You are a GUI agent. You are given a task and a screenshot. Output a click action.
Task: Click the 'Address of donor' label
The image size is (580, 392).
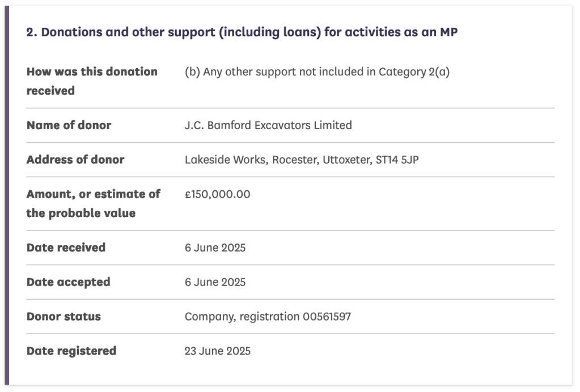pyautogui.click(x=75, y=160)
